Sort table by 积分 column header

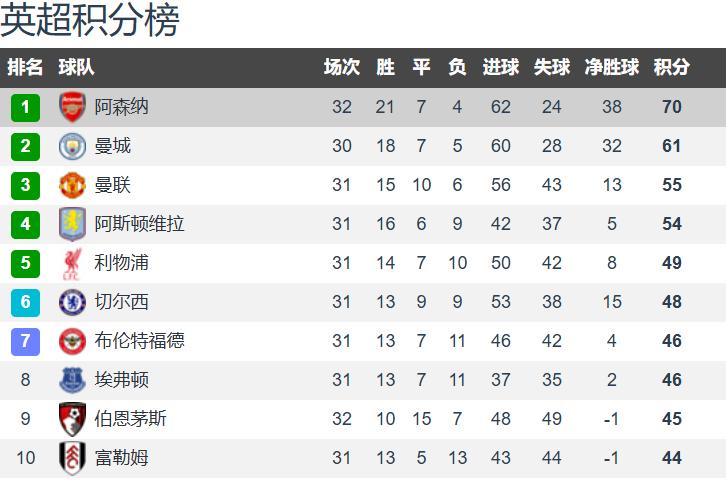tap(671, 68)
